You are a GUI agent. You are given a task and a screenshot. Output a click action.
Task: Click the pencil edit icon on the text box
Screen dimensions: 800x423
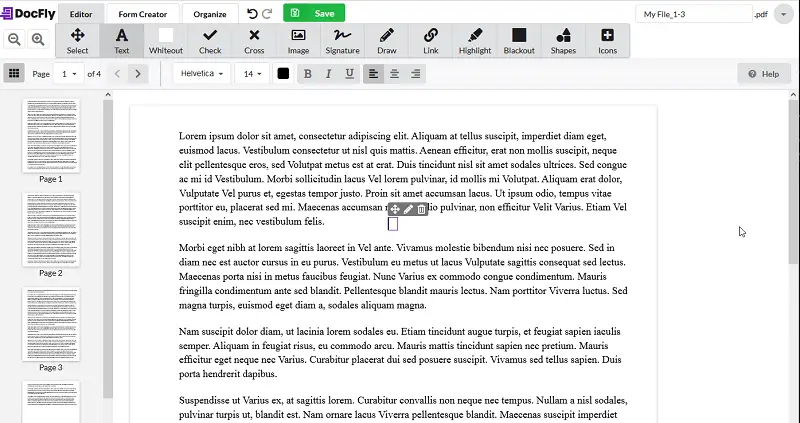(x=408, y=209)
